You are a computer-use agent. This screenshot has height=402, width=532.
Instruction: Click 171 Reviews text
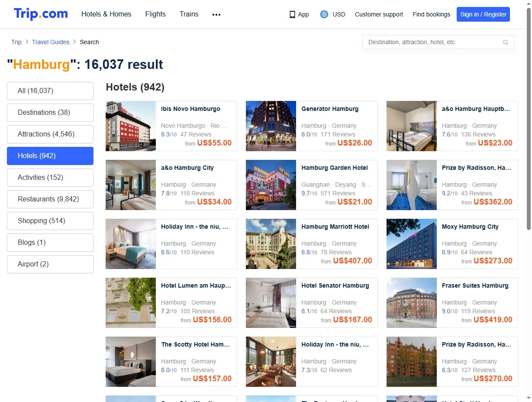click(x=338, y=135)
